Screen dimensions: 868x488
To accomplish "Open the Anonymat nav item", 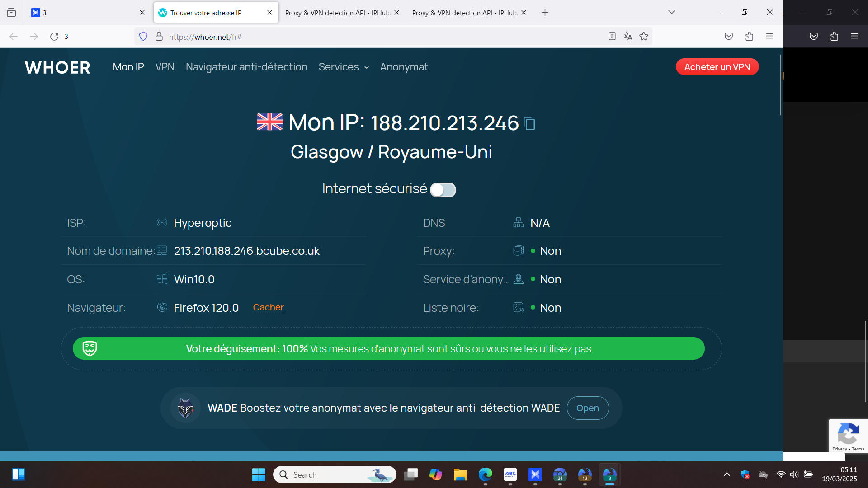I will click(x=404, y=67).
